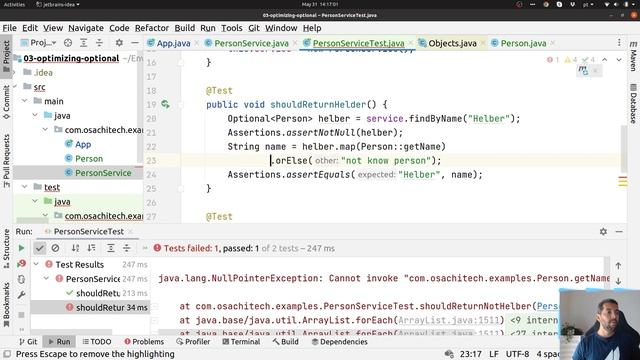Open Project panel options gear
This screenshot has width=640, height=360.
[x=119, y=43]
